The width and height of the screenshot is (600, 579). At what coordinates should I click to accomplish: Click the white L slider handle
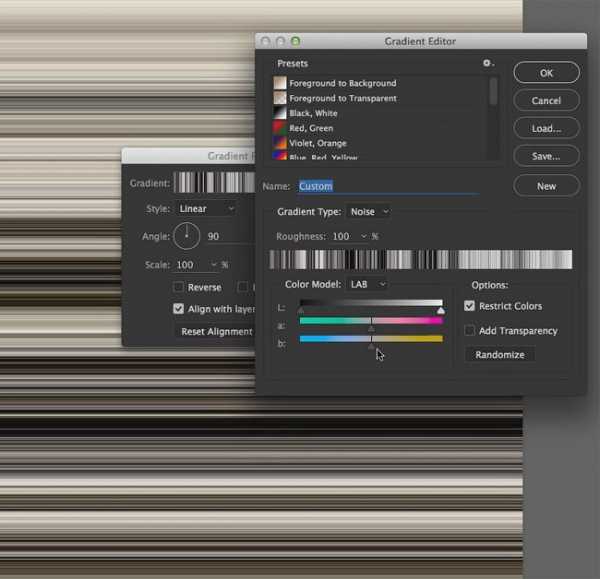tap(441, 310)
